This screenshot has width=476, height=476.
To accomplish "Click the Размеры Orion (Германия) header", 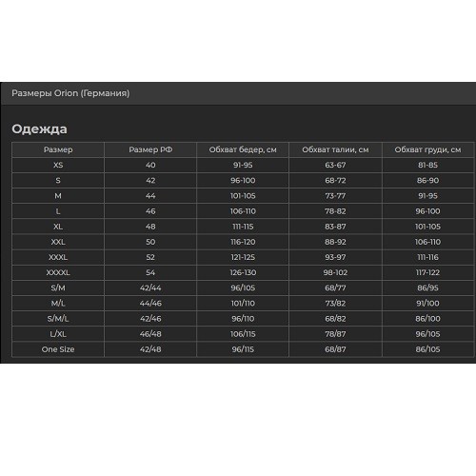I will click(70, 93).
